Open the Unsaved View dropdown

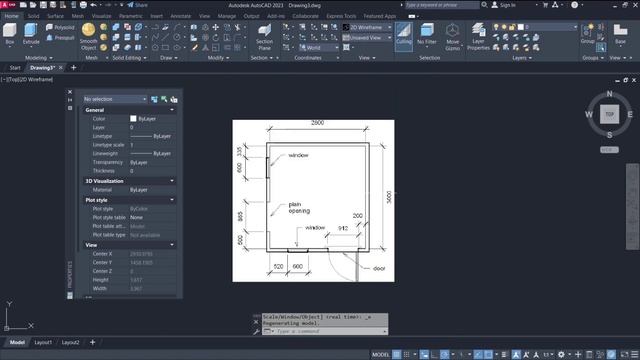[x=367, y=38]
